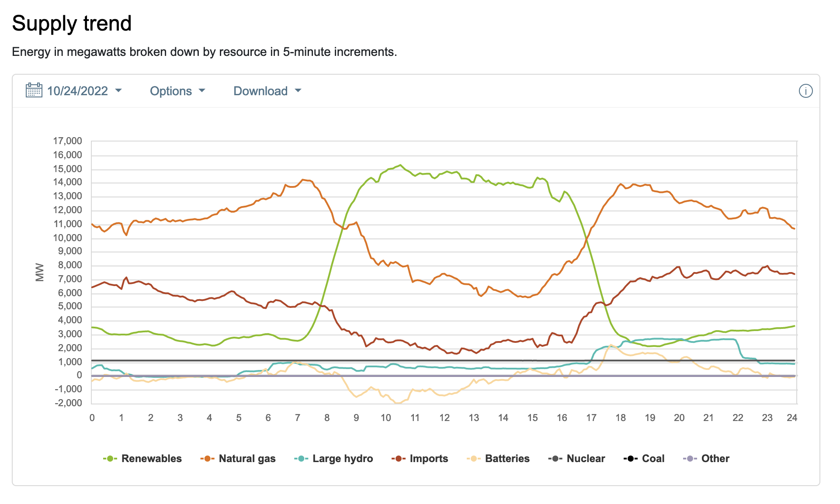Open the info icon in chart header
This screenshot has width=840, height=504.
click(x=805, y=91)
